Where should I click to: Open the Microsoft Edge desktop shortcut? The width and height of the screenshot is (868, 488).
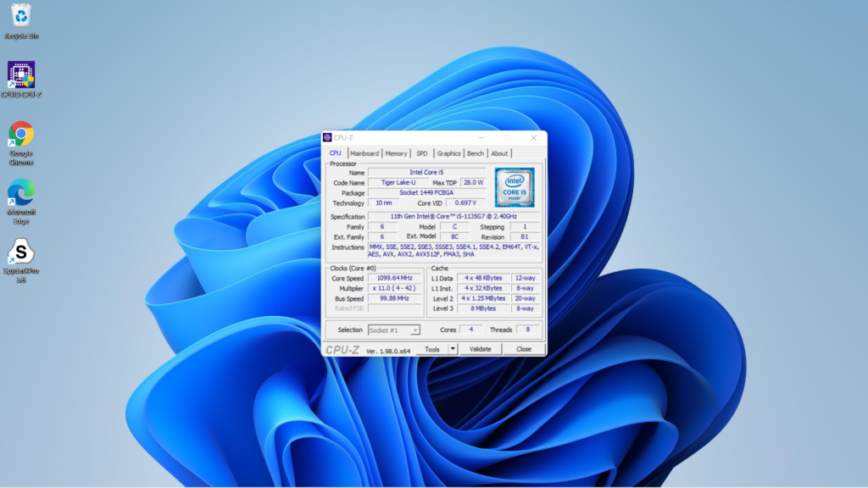(x=21, y=202)
